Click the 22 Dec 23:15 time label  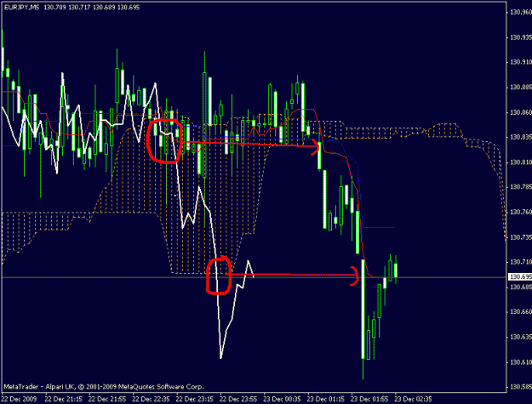point(195,399)
